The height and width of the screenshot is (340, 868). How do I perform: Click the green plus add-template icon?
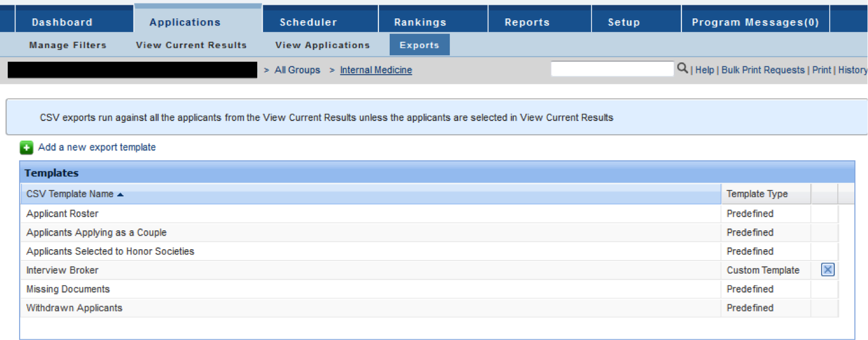tap(26, 147)
